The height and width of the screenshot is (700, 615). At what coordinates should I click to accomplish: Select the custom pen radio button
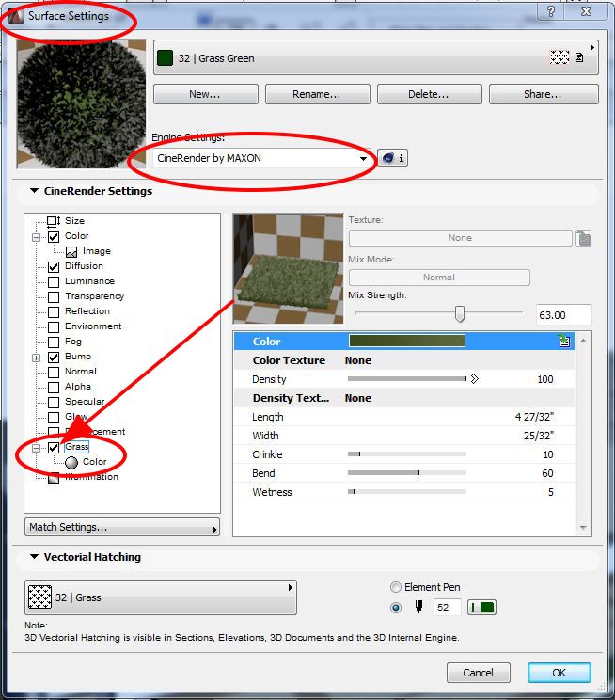(x=396, y=608)
